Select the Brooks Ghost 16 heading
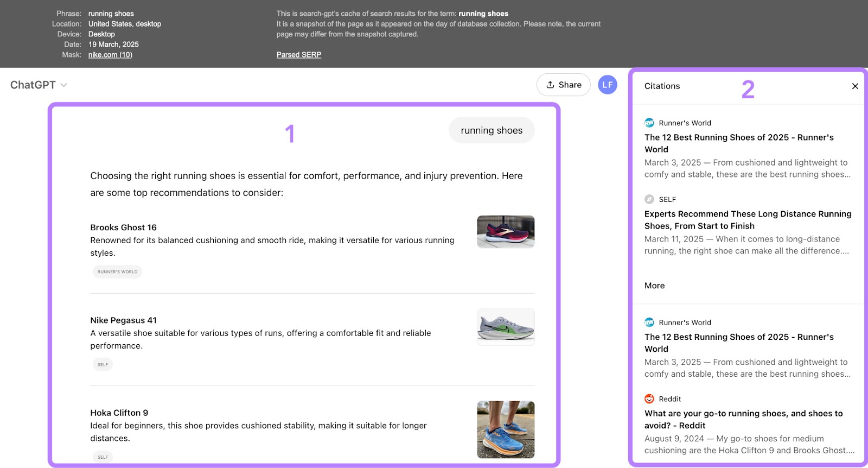Viewport: 868px width, 468px height. coord(124,227)
